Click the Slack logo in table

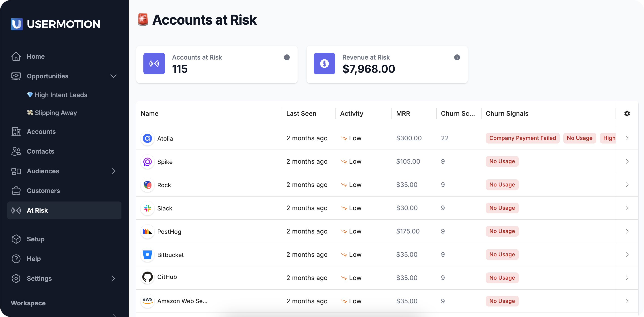(147, 208)
